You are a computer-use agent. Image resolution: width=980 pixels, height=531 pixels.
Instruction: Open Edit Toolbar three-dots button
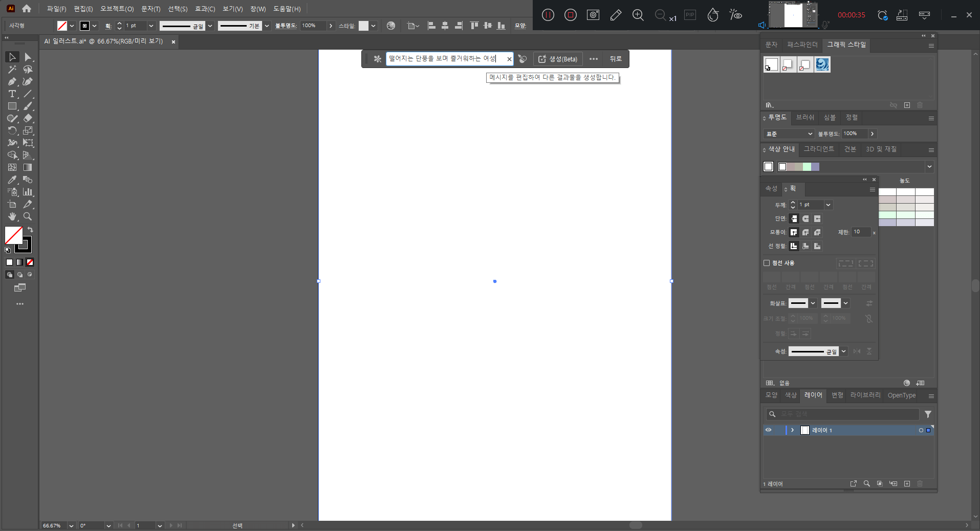tap(20, 304)
